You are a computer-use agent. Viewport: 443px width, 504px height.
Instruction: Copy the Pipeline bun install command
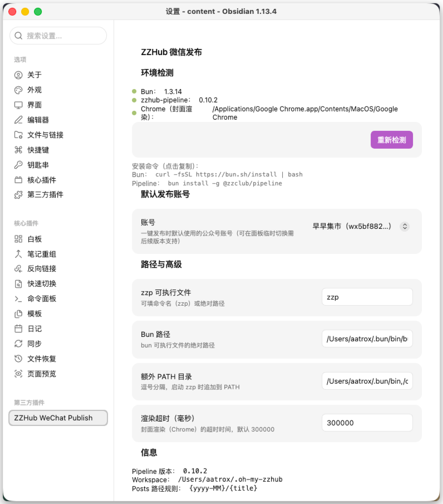click(225, 184)
